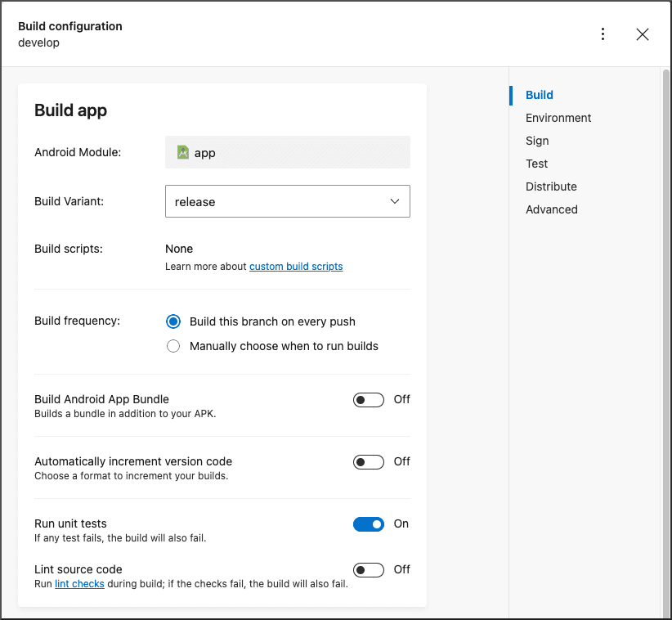
Task: Enable Lint source code toggle
Action: point(369,570)
